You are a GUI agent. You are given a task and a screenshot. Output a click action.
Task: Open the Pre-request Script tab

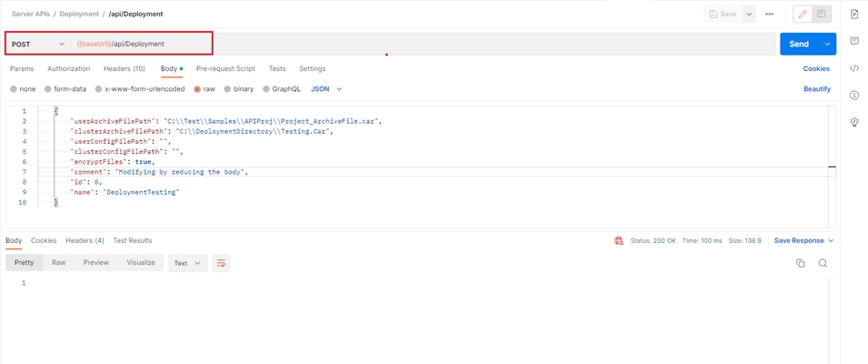[x=225, y=68]
